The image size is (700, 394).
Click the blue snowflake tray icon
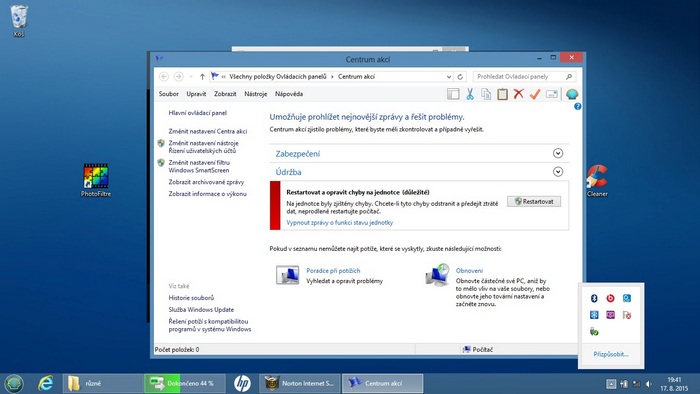(594, 315)
